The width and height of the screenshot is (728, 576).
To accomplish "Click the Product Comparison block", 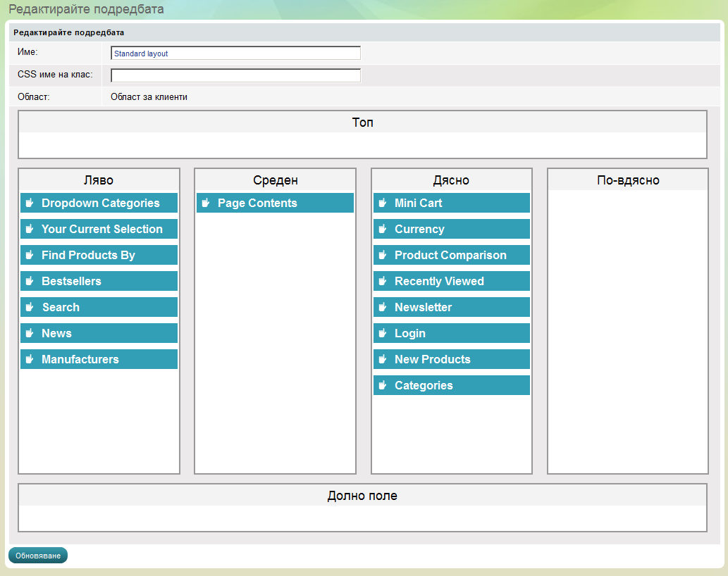I will [x=450, y=255].
